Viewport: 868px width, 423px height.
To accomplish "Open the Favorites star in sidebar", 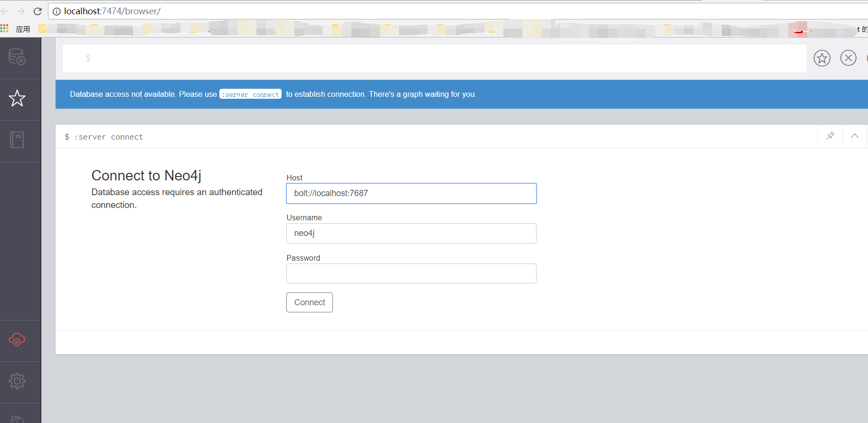I will click(x=17, y=98).
